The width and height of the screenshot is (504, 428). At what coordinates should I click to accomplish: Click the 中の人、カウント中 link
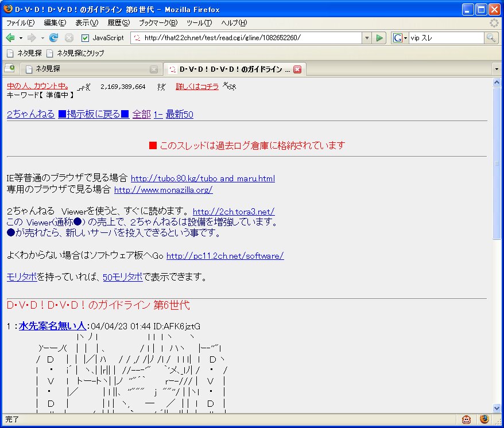[x=38, y=86]
